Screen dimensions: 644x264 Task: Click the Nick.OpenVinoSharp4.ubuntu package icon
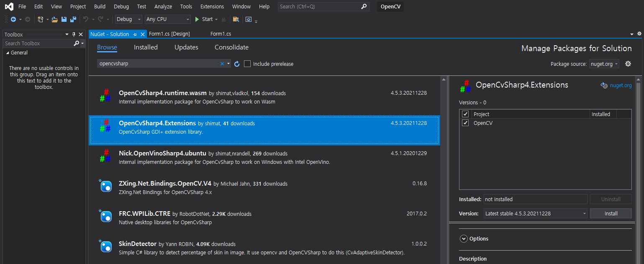[x=105, y=156]
